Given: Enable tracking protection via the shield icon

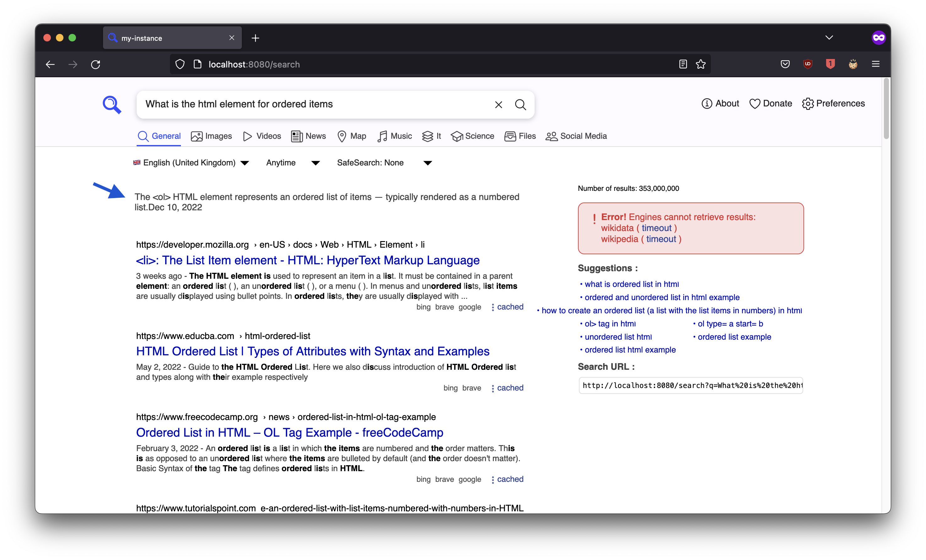Looking at the screenshot, I should 180,64.
